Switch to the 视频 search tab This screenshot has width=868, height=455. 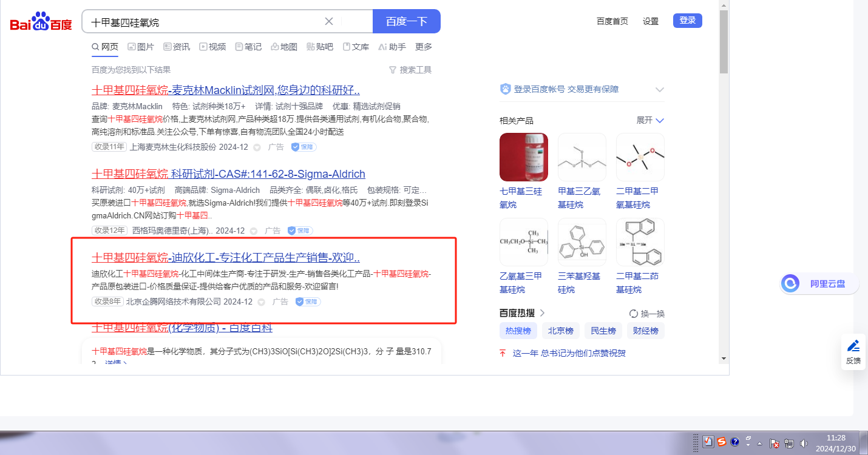[x=212, y=47]
